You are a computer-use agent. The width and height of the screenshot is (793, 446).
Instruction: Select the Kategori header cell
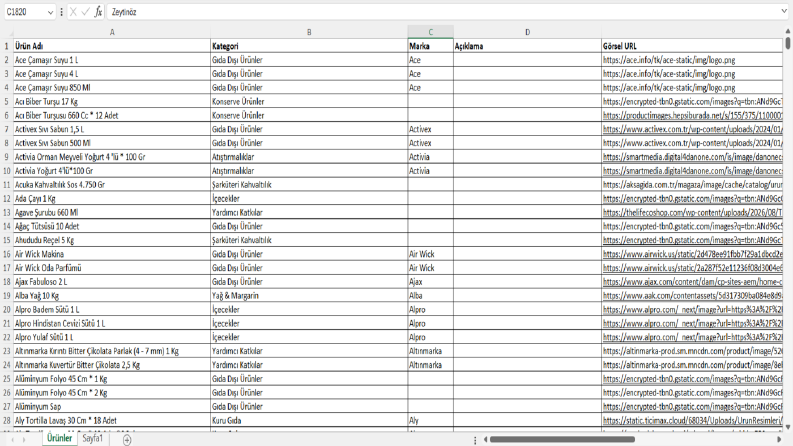click(x=309, y=46)
